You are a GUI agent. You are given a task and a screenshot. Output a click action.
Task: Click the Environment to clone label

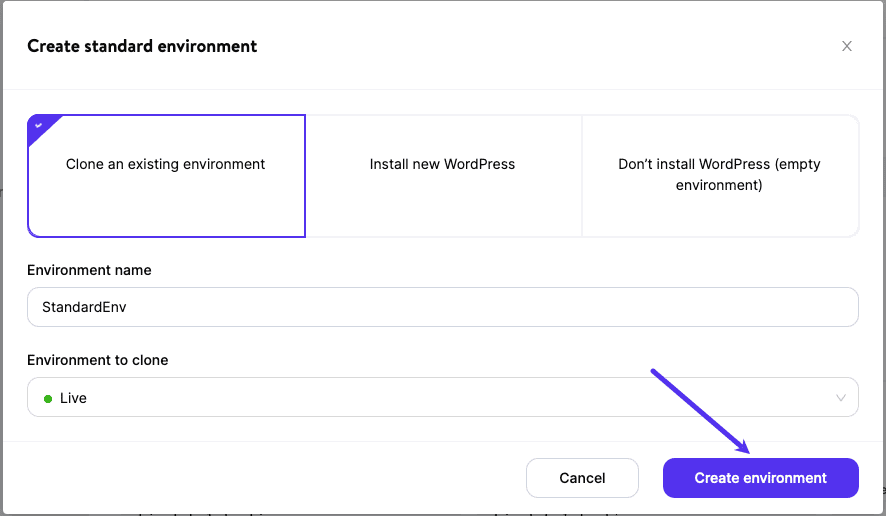tap(97, 360)
